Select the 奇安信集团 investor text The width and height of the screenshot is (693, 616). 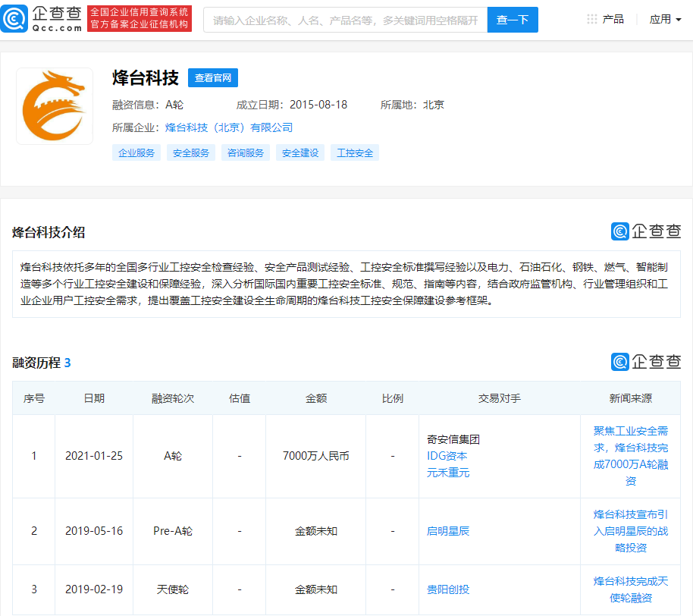453,439
